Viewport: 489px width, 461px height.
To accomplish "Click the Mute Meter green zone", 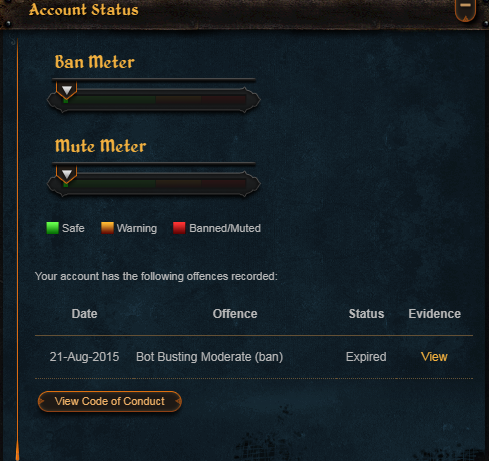I will pyautogui.click(x=110, y=183).
